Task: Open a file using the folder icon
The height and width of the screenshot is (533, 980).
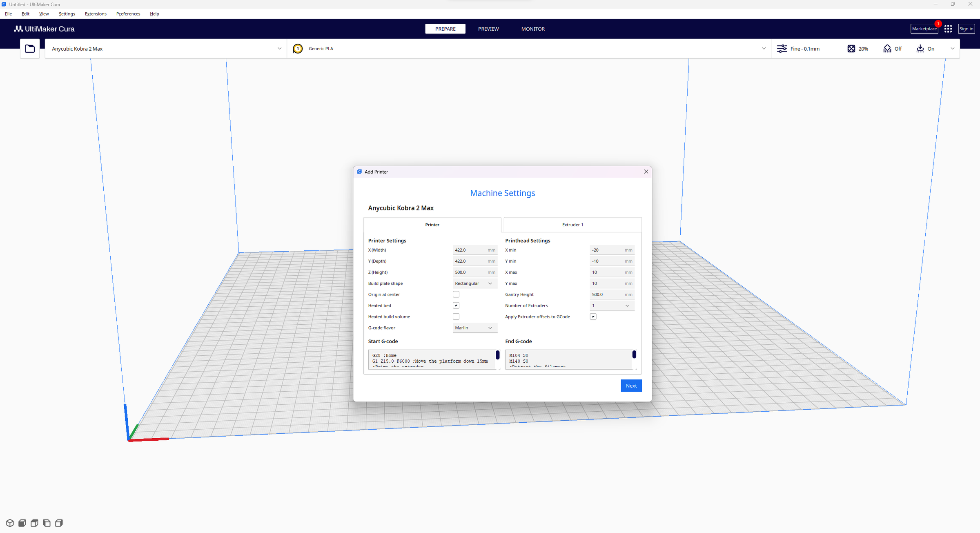Action: 29,48
